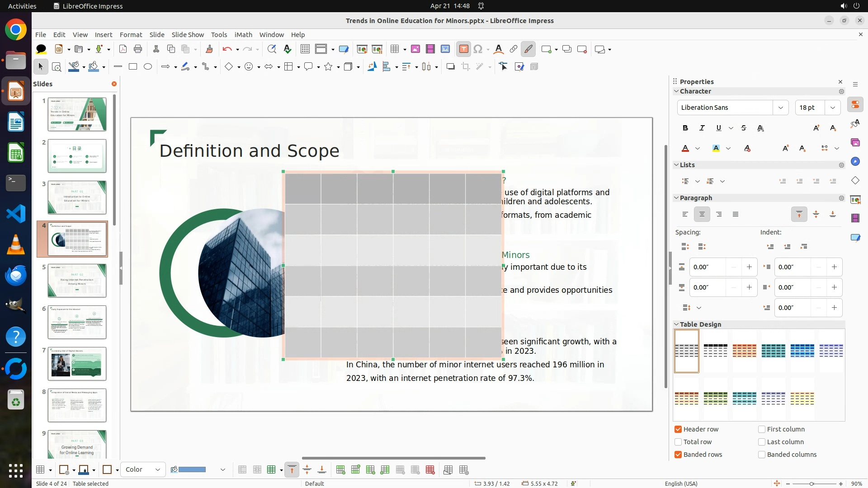
Task: Click the Bold formatting icon
Action: point(685,128)
